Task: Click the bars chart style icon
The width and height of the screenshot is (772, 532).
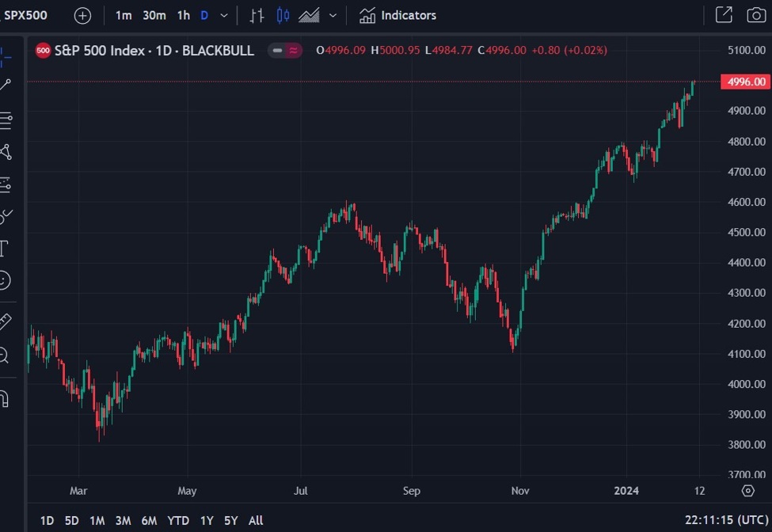Action: click(257, 16)
